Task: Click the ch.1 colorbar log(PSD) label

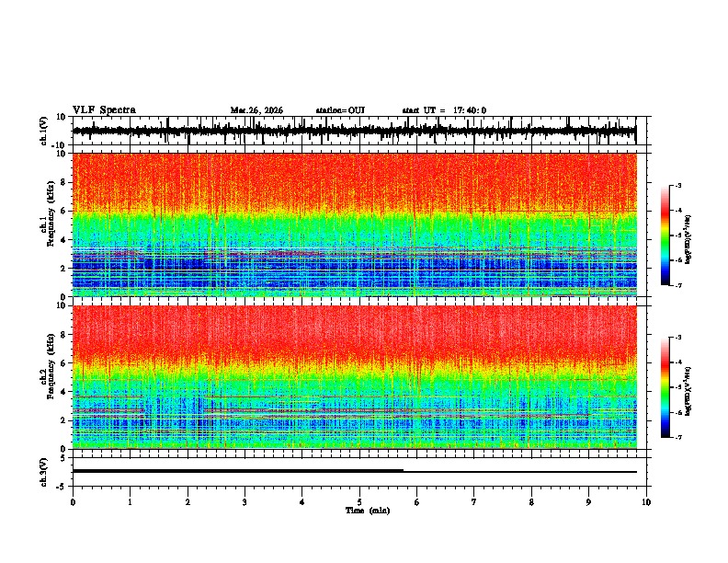Action: (x=688, y=240)
